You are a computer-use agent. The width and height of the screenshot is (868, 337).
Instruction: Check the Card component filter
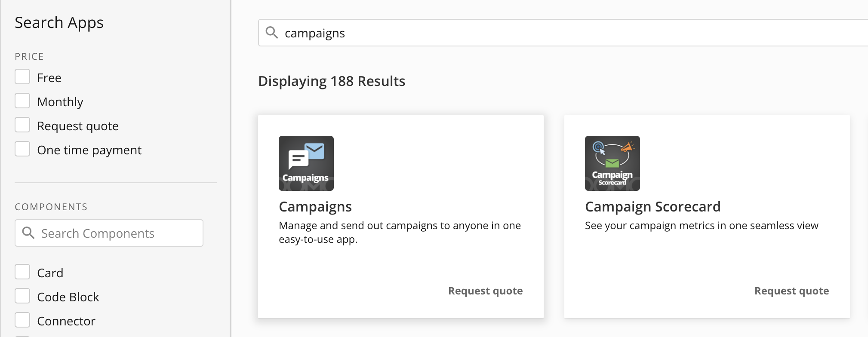click(x=22, y=272)
